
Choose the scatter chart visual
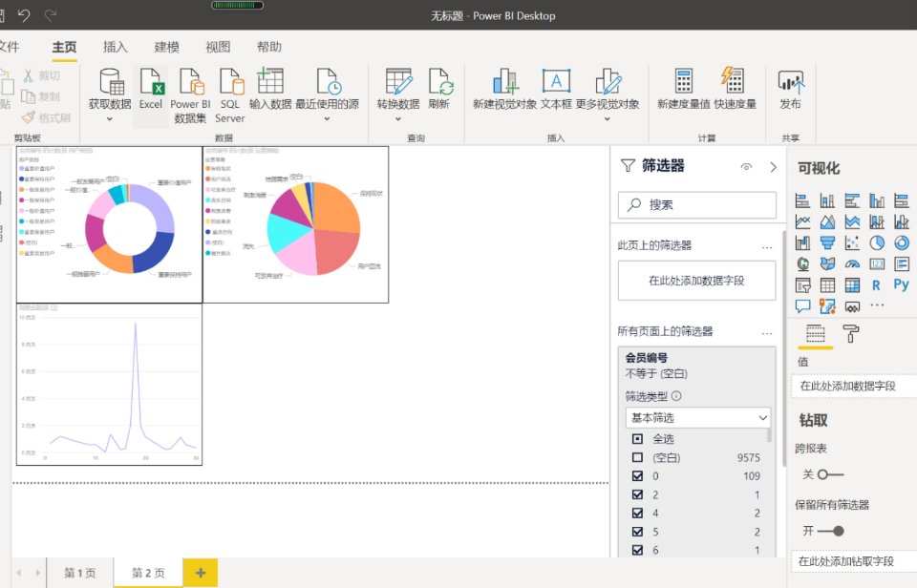[x=852, y=242]
